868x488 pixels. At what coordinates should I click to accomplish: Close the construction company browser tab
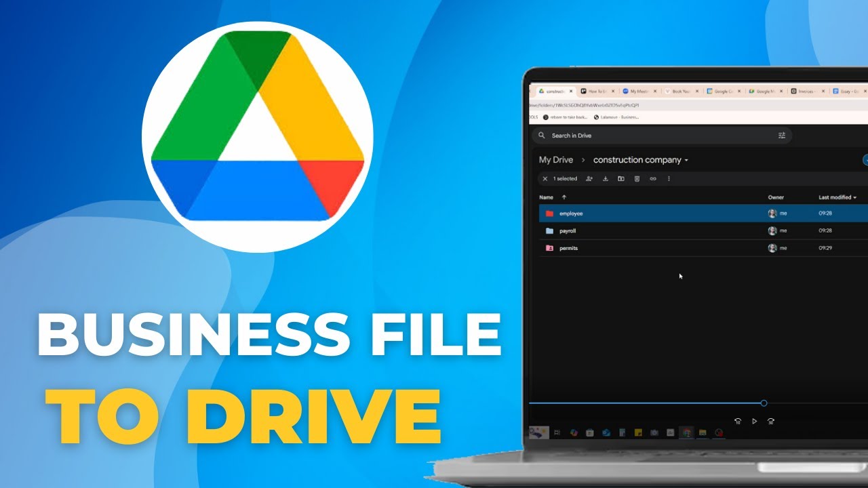[x=571, y=91]
